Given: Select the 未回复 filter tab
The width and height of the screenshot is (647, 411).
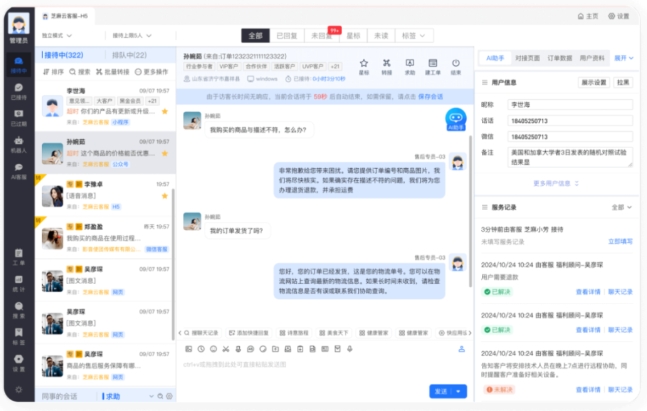Looking at the screenshot, I should coord(321,36).
